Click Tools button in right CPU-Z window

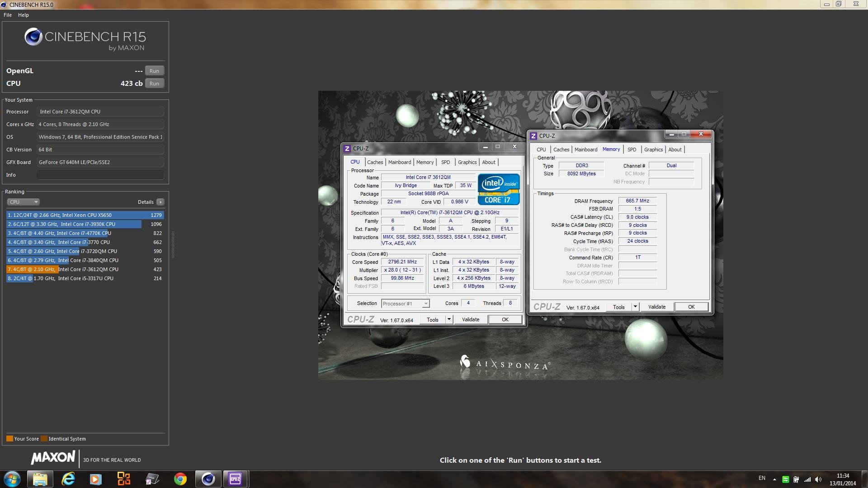click(x=619, y=307)
